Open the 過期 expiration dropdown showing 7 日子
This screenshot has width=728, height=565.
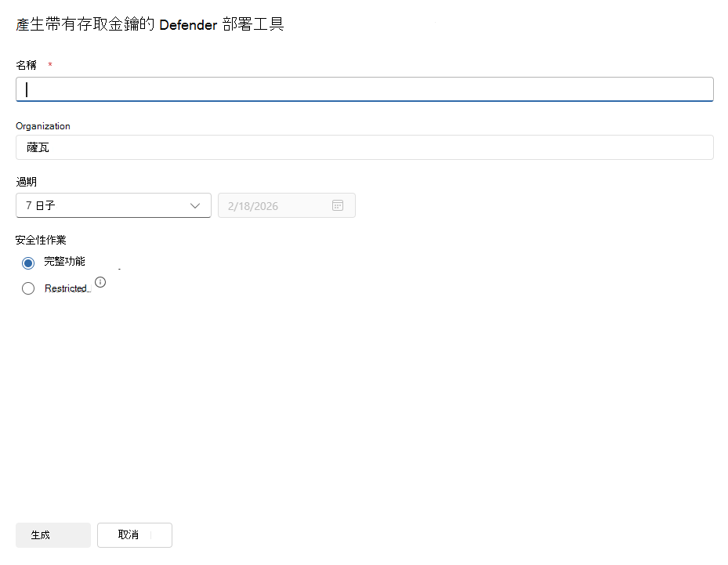coord(114,205)
